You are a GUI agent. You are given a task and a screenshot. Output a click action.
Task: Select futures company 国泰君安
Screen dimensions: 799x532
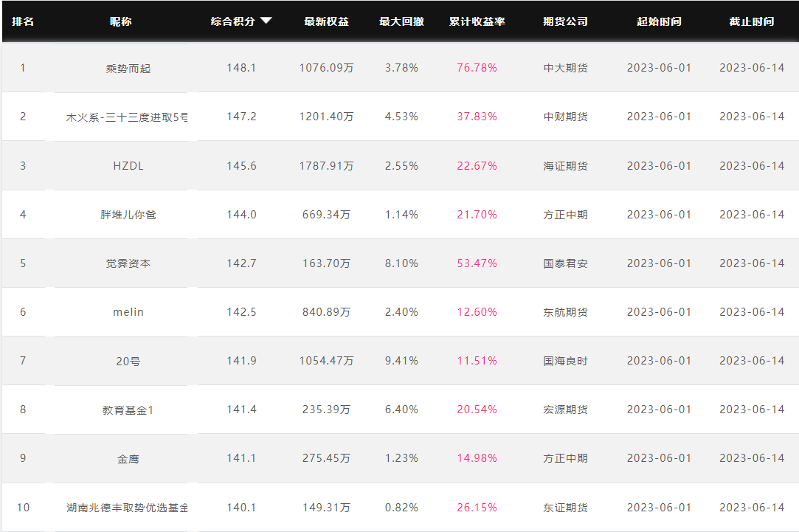click(x=566, y=263)
